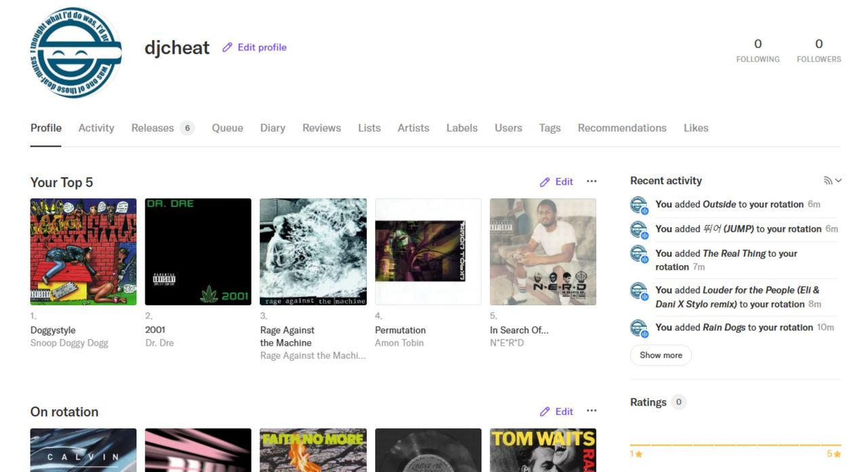Click the Doggystyle album title

(x=53, y=330)
